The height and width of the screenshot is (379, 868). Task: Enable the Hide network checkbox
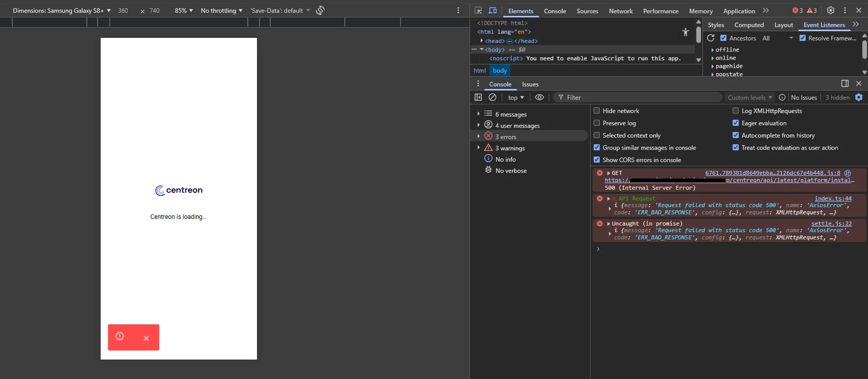(597, 110)
